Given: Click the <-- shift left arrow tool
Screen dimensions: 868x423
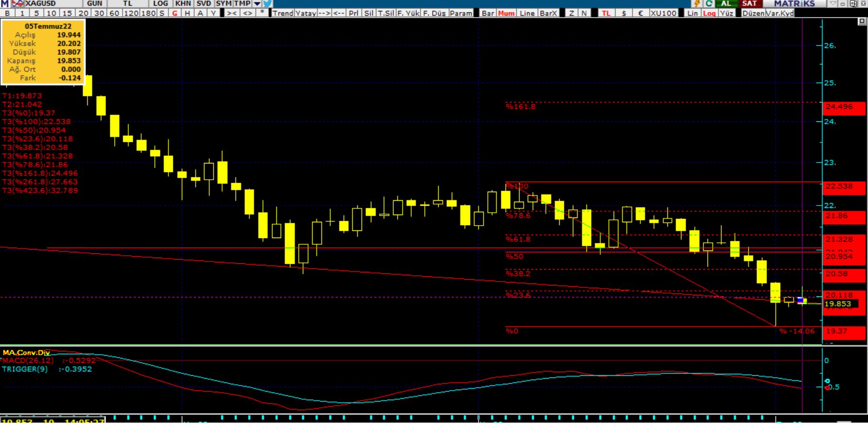Looking at the screenshot, I should tap(339, 13).
